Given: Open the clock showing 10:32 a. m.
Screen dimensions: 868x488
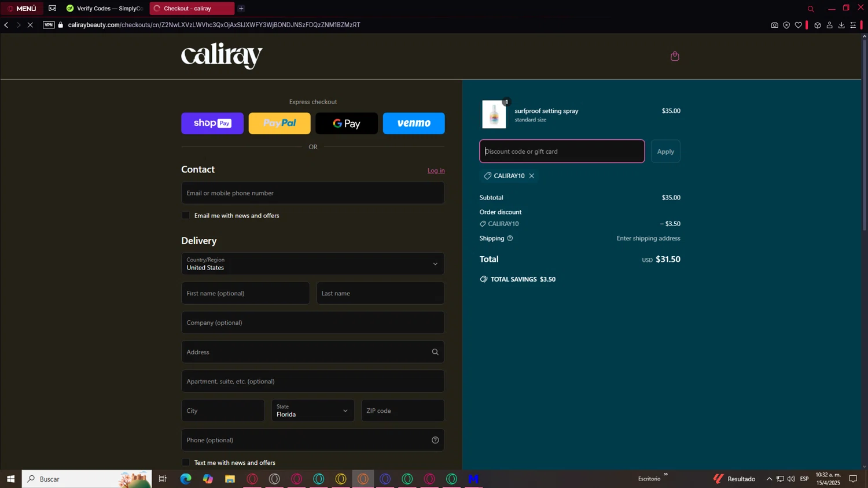Looking at the screenshot, I should pyautogui.click(x=828, y=479).
